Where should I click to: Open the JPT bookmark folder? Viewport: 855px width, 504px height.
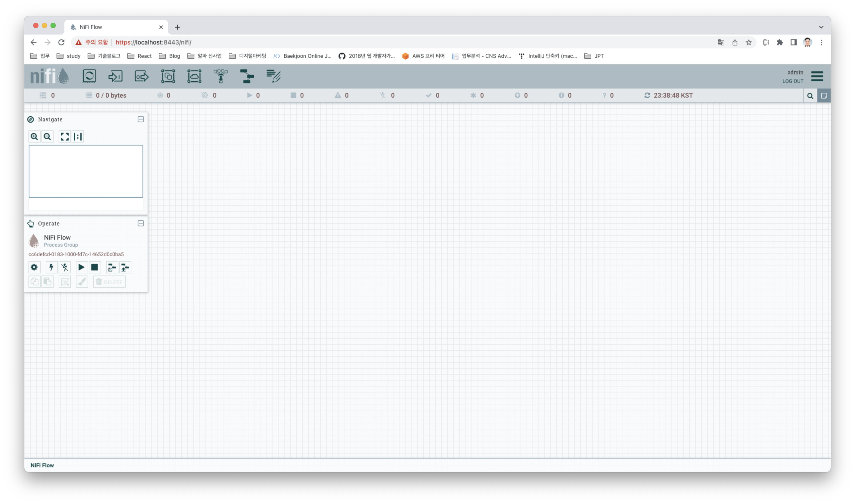[594, 56]
